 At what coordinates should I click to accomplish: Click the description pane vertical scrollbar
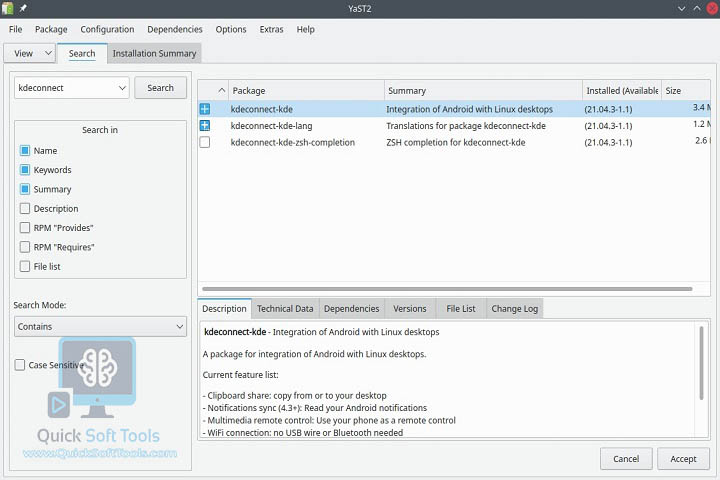coord(701,363)
